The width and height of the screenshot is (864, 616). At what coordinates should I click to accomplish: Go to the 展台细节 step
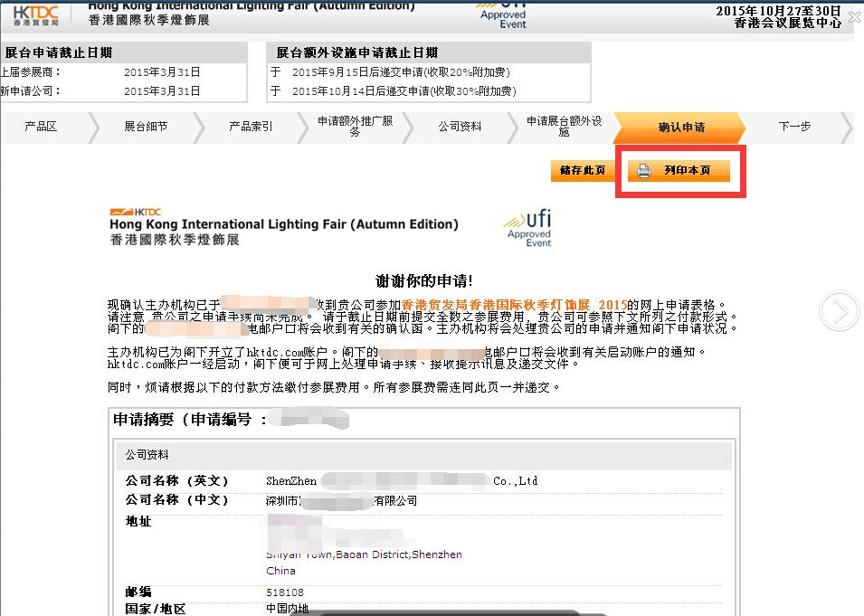pos(146,127)
